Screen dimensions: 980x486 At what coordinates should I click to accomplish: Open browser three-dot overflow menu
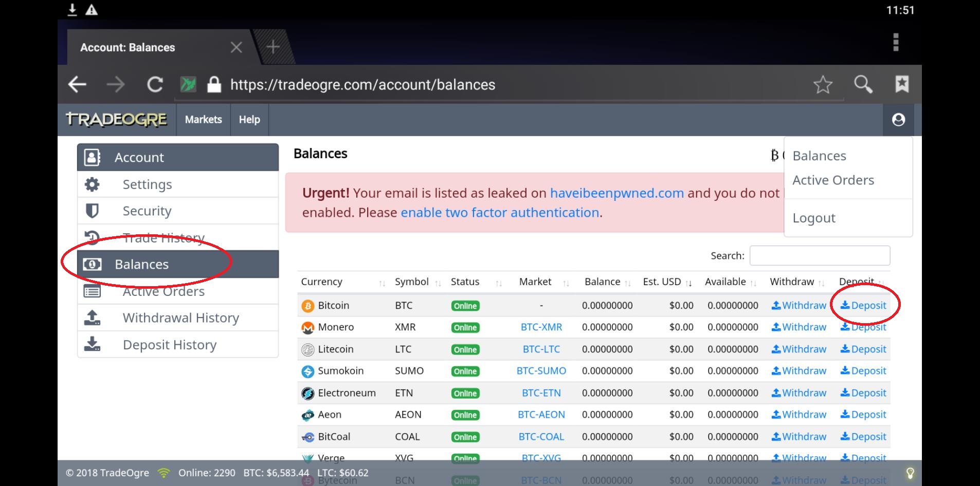pos(896,42)
